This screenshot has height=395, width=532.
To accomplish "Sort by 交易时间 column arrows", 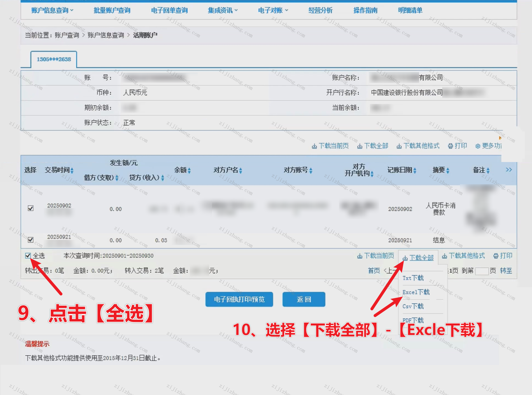I will 72,170.
